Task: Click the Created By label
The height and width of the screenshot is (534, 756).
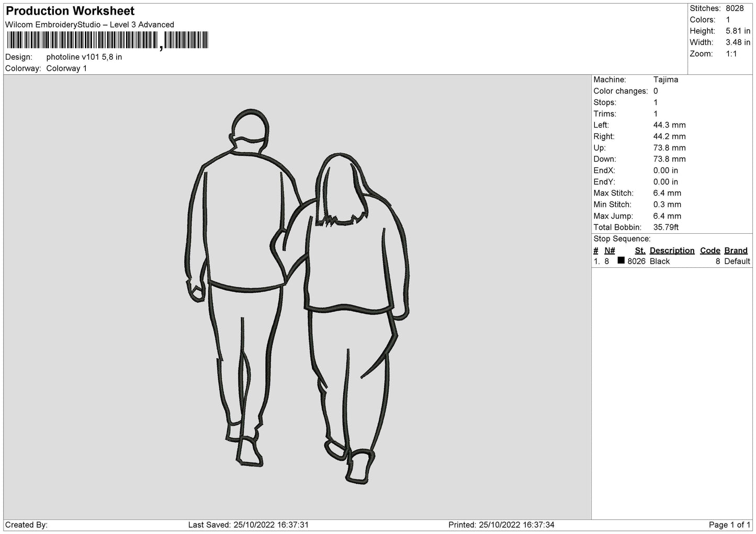Action: (x=27, y=525)
